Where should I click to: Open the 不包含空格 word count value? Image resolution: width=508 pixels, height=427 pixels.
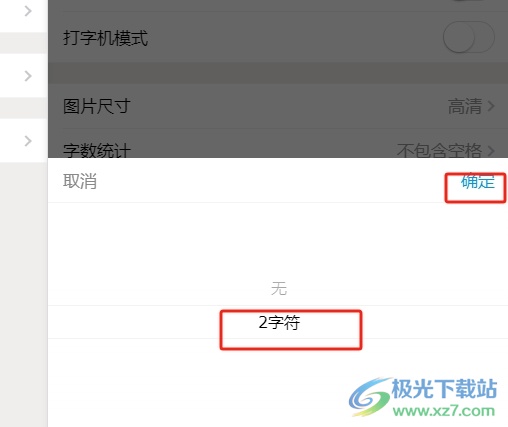click(x=439, y=151)
